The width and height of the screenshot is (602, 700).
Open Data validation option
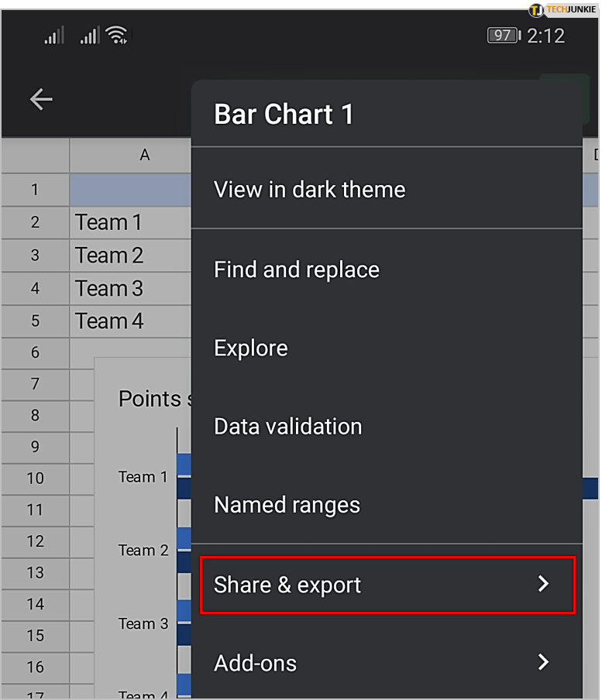(x=287, y=427)
